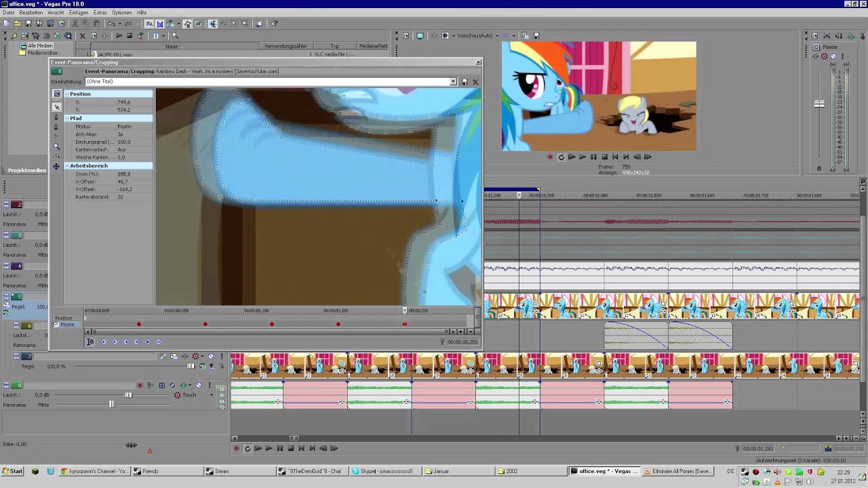868x488 pixels.
Task: Open the Undo history dropdown arrow
Action: (x=120, y=23)
